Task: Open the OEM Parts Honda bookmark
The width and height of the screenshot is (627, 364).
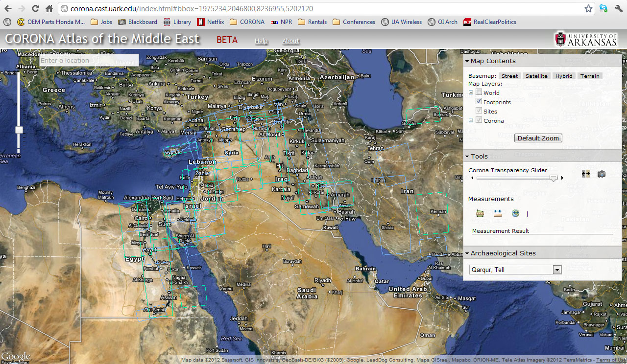Action: pos(51,22)
